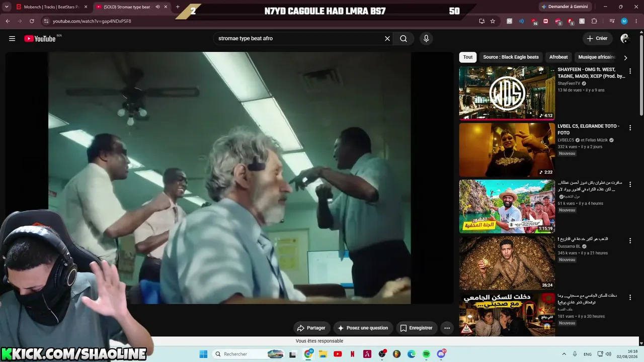Open the taskbar volume control
The width and height of the screenshot is (644, 362).
tap(608, 354)
